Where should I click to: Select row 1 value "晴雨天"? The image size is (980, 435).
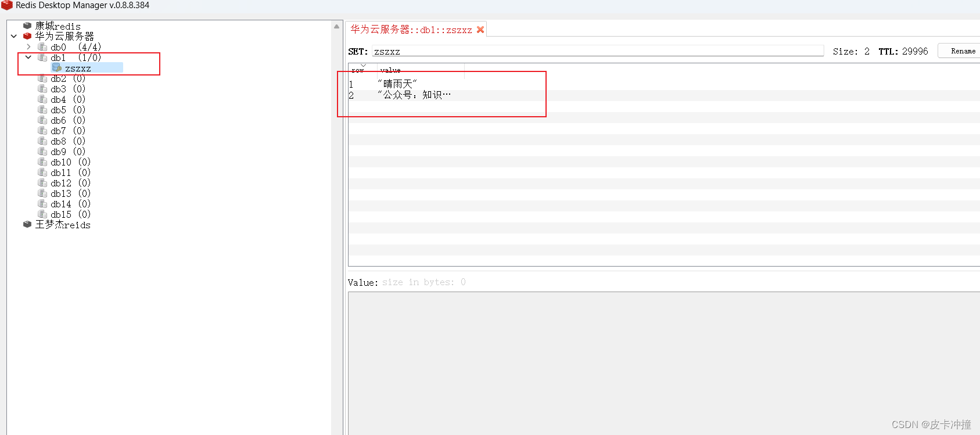[397, 84]
